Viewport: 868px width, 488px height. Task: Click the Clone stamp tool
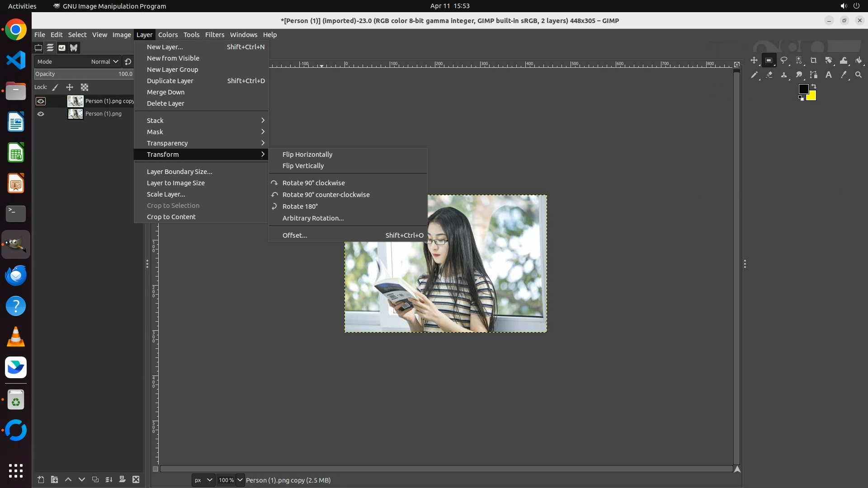click(784, 75)
